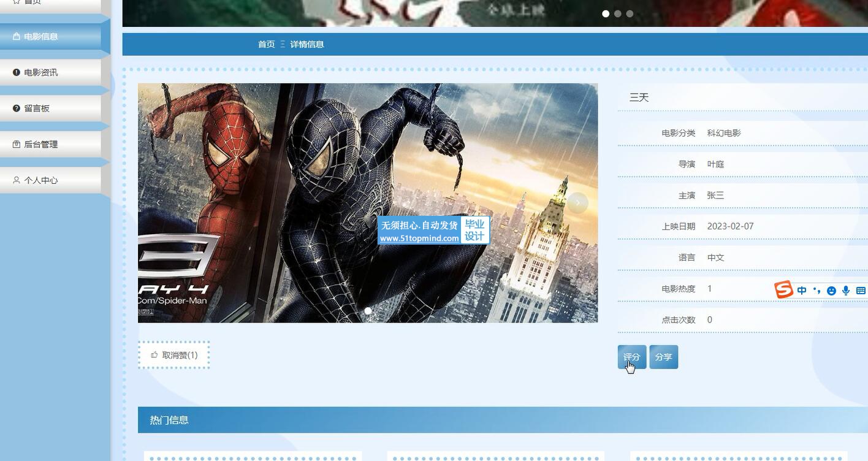Select third top banner indicator dot

pyautogui.click(x=630, y=13)
